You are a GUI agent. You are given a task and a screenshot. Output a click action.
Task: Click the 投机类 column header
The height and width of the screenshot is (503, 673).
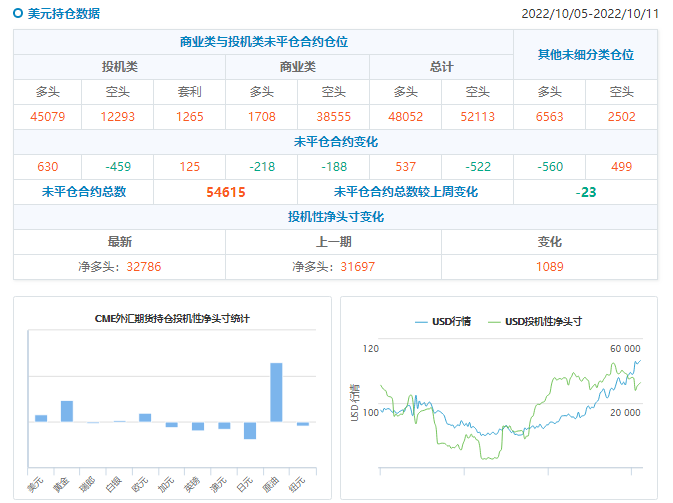pyautogui.click(x=119, y=67)
